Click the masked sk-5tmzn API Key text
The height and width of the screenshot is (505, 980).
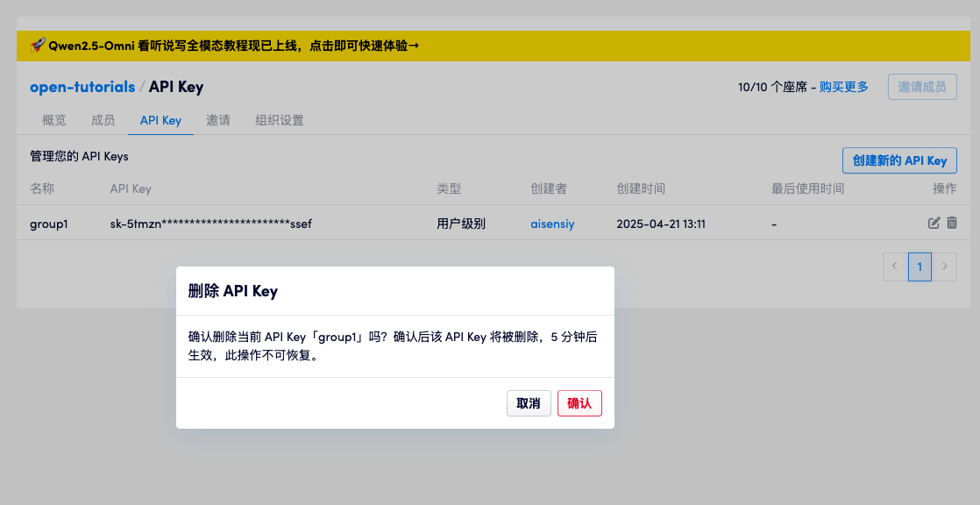point(210,224)
